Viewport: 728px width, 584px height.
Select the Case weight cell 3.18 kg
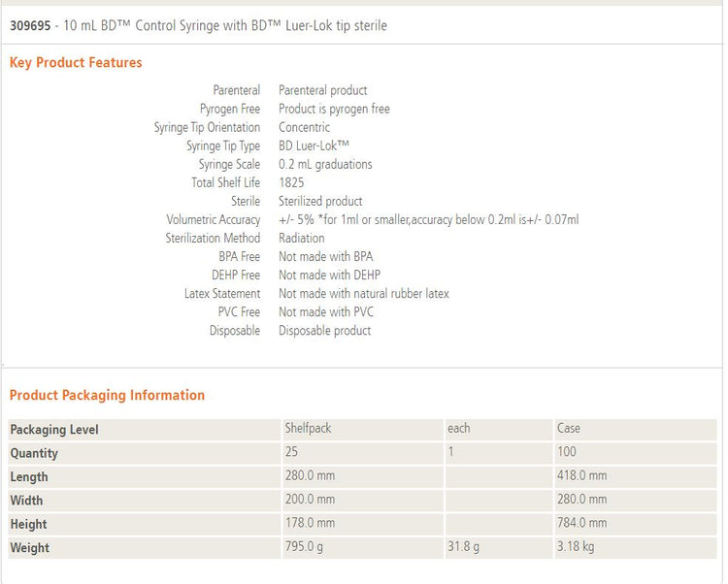coord(576,547)
